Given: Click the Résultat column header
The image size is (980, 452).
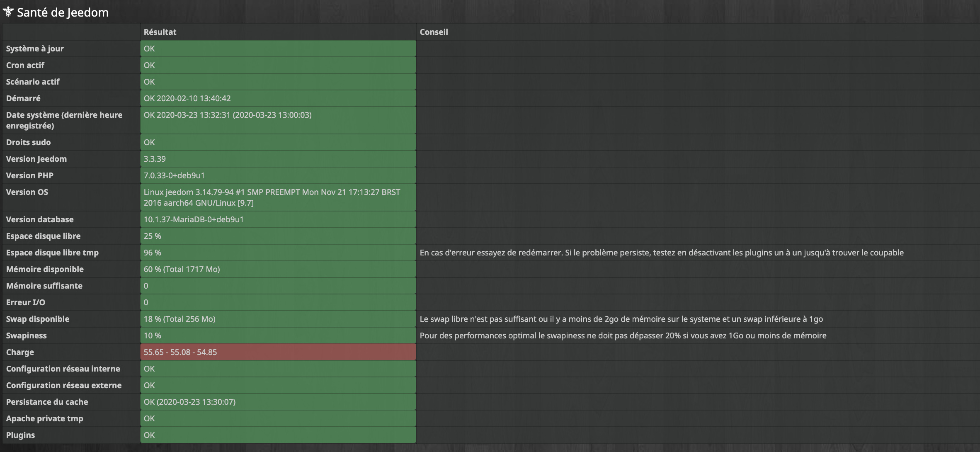Looking at the screenshot, I should pos(160,32).
